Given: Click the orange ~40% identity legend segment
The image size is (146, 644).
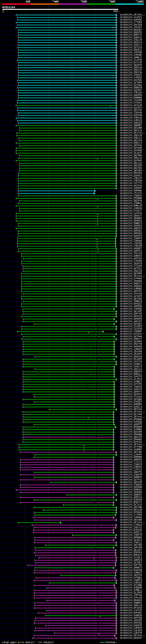Looking at the screenshot, I should [x=45, y=4].
